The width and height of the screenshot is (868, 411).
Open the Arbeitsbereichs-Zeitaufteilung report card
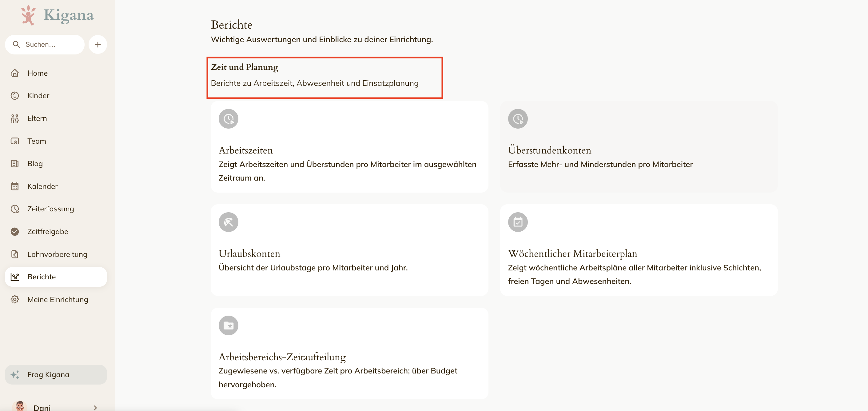point(349,353)
